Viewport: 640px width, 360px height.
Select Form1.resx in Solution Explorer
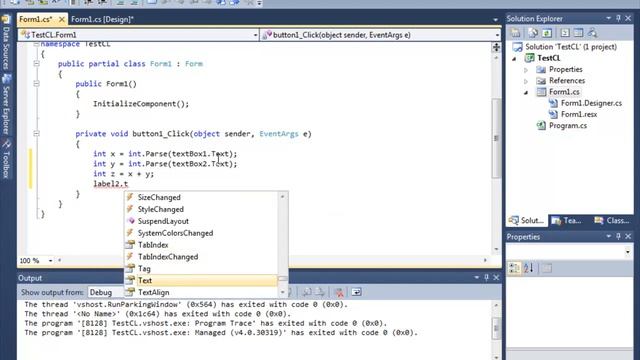click(579, 114)
